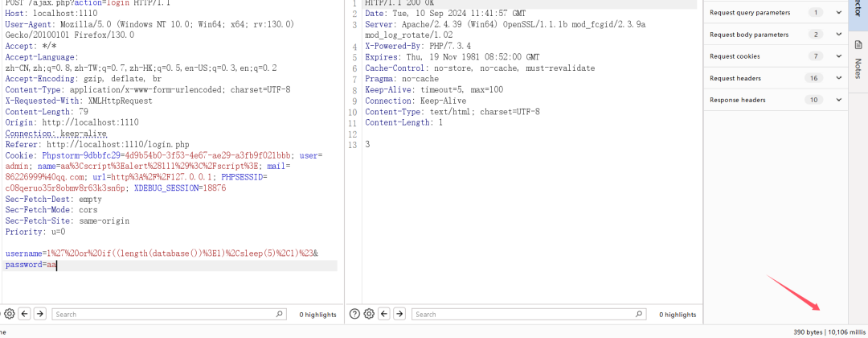Click '390 bytes | 10,106 millis' status text

(829, 332)
